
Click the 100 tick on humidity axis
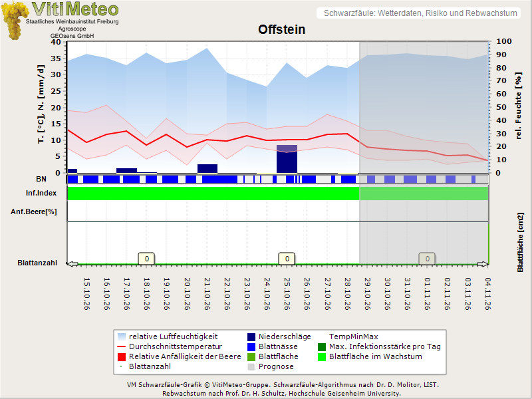504,41
